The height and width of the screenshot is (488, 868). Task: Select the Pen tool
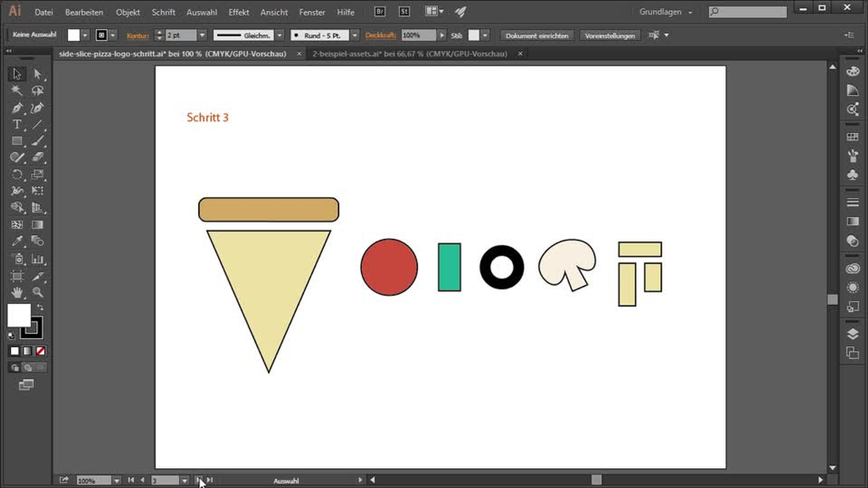point(17,108)
